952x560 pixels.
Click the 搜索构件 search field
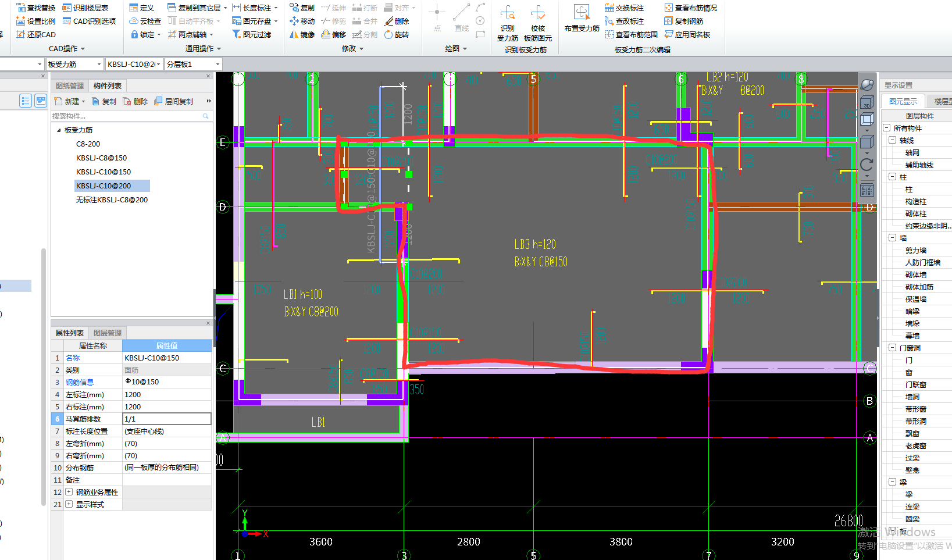tap(131, 116)
